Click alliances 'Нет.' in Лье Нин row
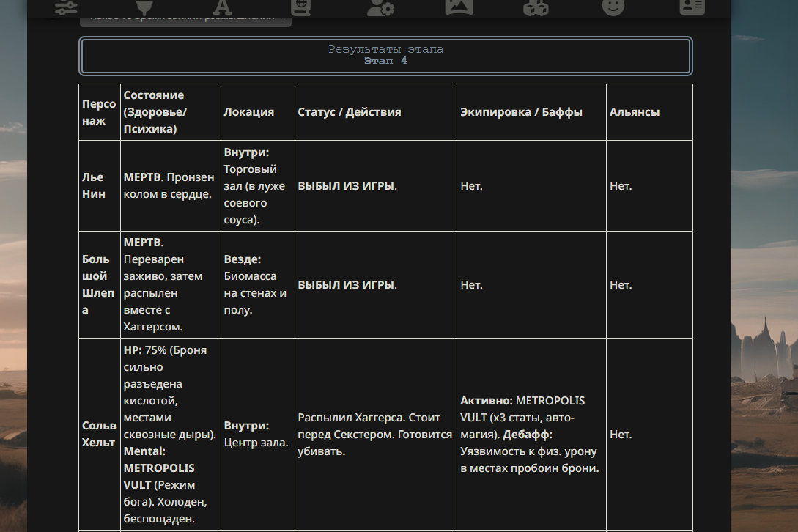Screen dimensions: 798x532 point(649,186)
